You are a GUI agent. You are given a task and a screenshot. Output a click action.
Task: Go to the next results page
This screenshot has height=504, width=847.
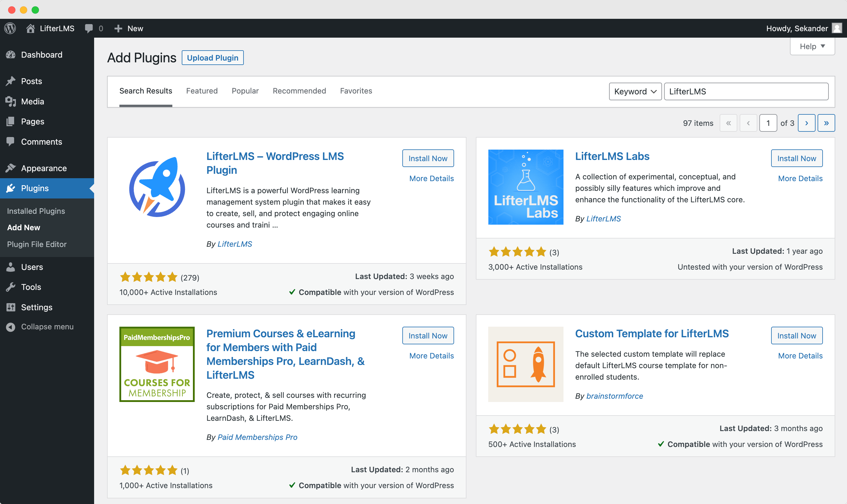806,123
